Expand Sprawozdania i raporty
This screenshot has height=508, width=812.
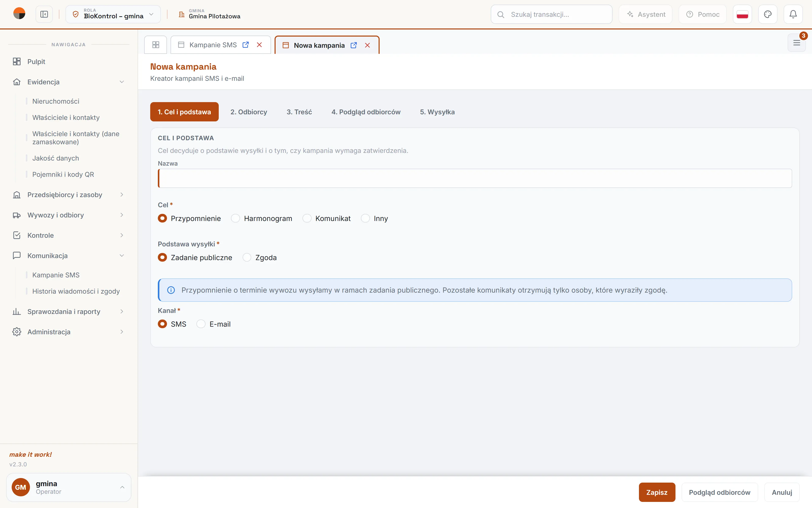point(69,311)
